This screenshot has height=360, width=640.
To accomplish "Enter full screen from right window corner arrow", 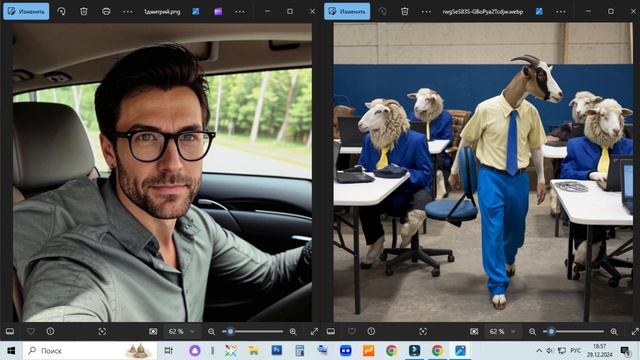I will [635, 331].
